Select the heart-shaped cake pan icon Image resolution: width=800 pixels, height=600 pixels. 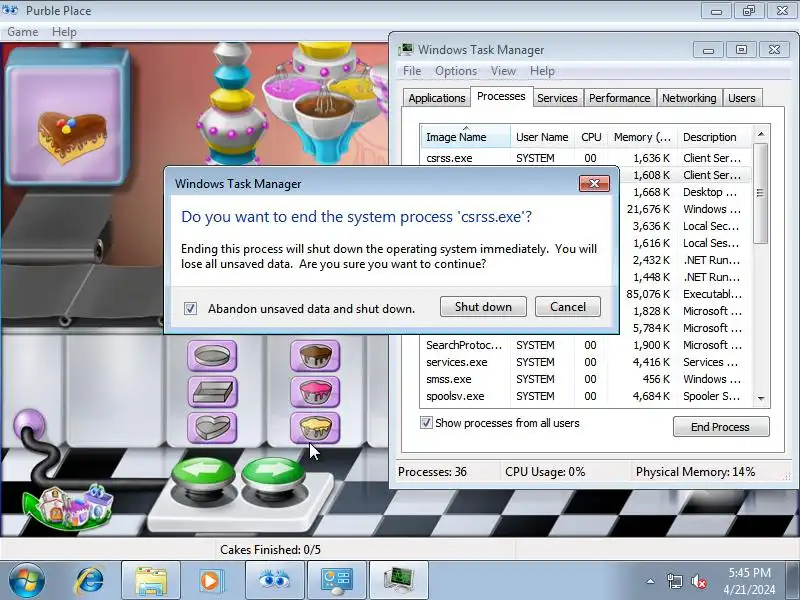tap(212, 428)
